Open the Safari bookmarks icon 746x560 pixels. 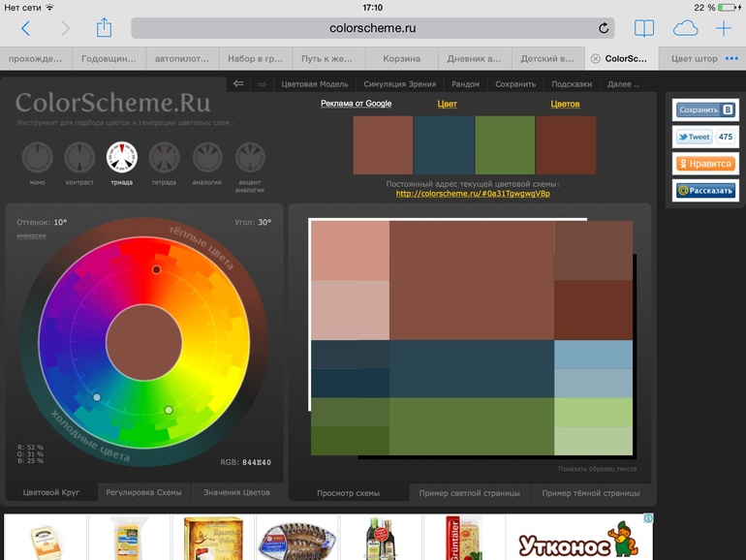click(643, 28)
